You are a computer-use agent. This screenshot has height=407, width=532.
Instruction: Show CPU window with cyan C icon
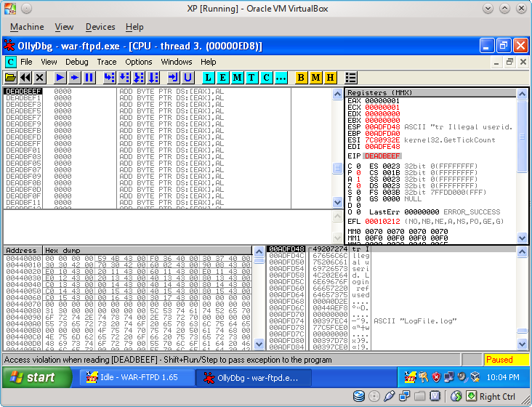coord(266,78)
